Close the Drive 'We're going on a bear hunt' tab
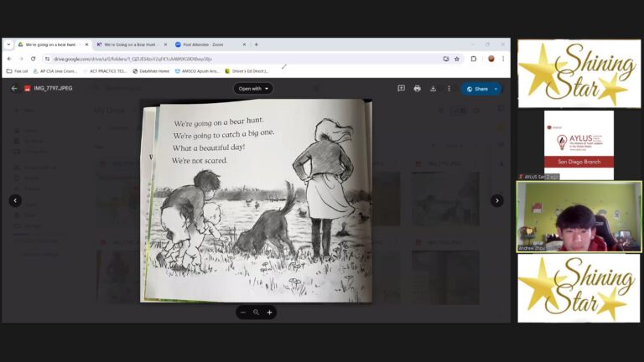 pyautogui.click(x=86, y=44)
